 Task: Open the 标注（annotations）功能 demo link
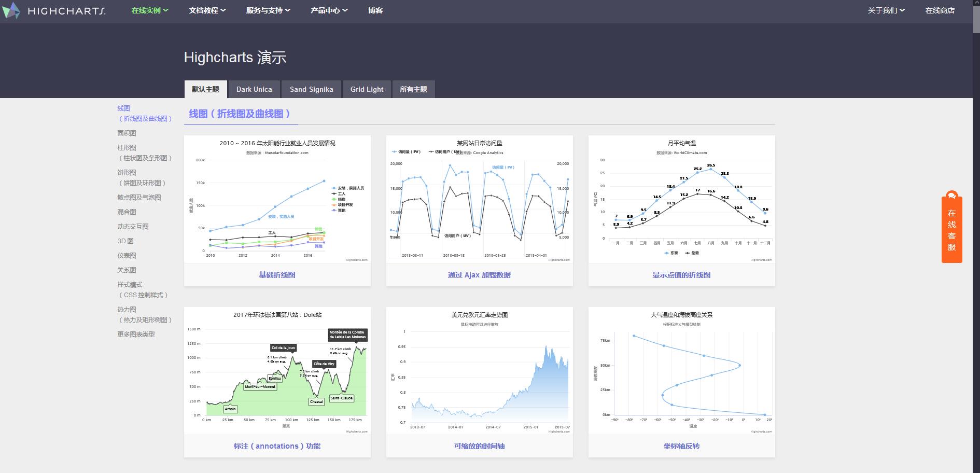coord(277,446)
